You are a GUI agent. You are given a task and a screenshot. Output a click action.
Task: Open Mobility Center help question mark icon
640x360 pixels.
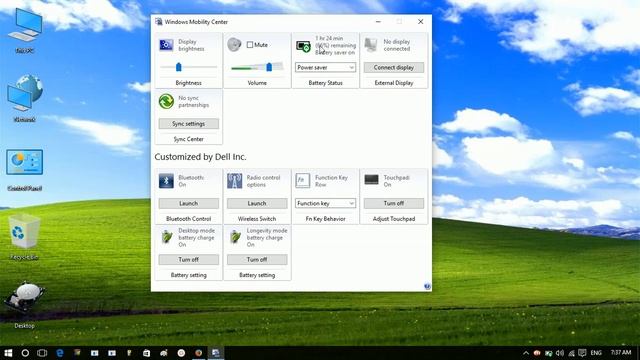(427, 287)
